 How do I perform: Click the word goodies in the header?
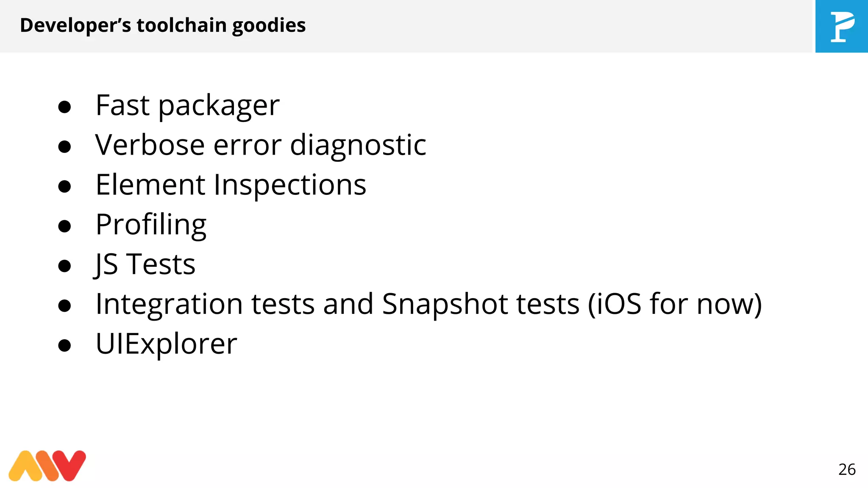coord(269,26)
